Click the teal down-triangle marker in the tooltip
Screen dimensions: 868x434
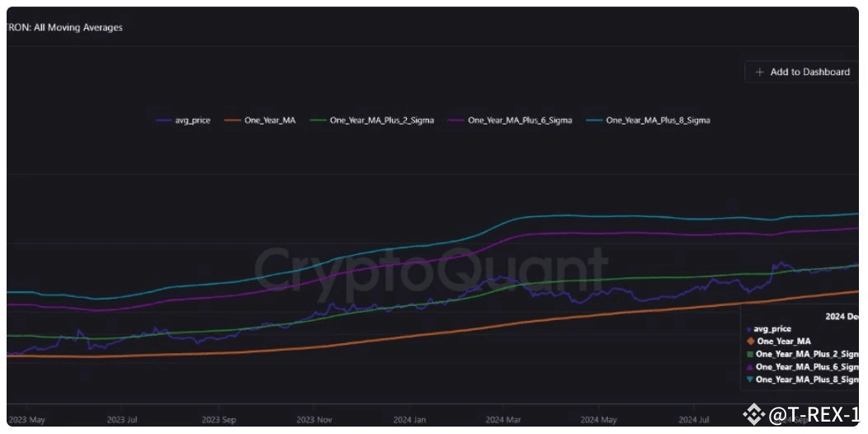point(750,380)
